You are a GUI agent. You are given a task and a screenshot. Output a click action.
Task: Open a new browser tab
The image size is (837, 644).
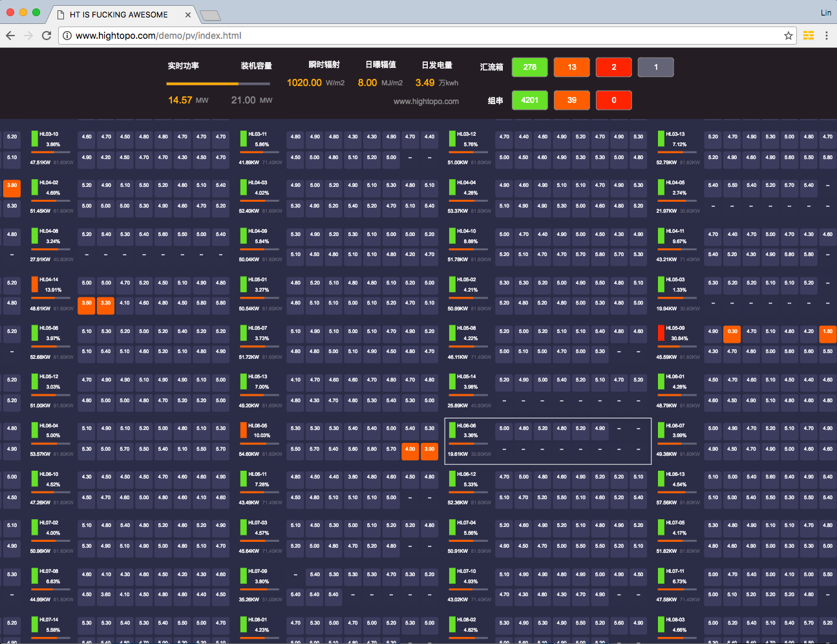[210, 15]
